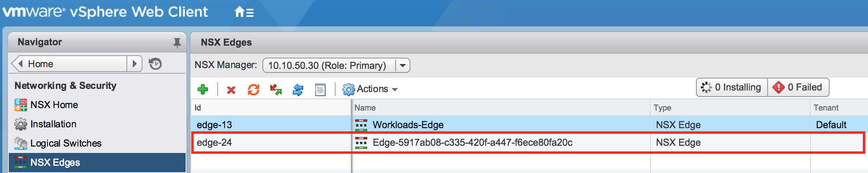
Task: Click the 0 Installing status button
Action: click(732, 87)
